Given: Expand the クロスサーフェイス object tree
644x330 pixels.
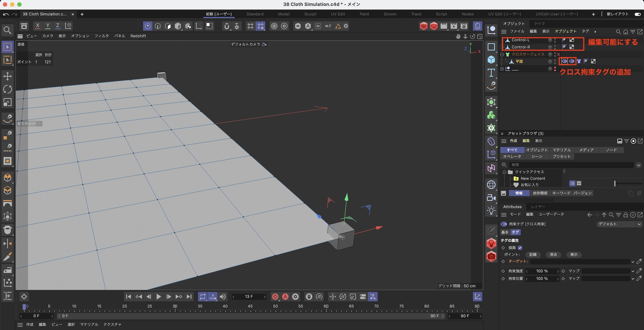Looking at the screenshot, I should tap(502, 54).
